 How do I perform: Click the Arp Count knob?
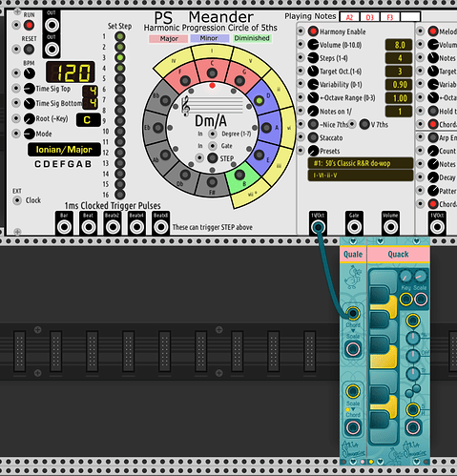click(433, 151)
